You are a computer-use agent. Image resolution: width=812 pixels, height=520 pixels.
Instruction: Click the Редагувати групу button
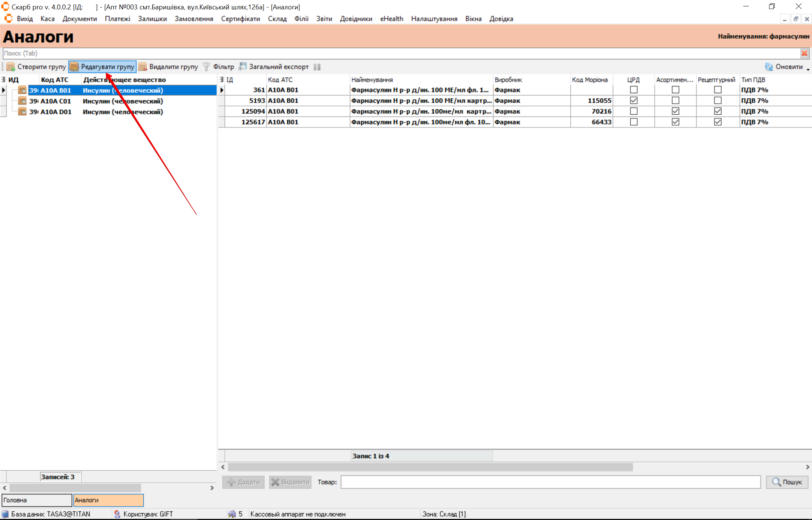coord(102,67)
